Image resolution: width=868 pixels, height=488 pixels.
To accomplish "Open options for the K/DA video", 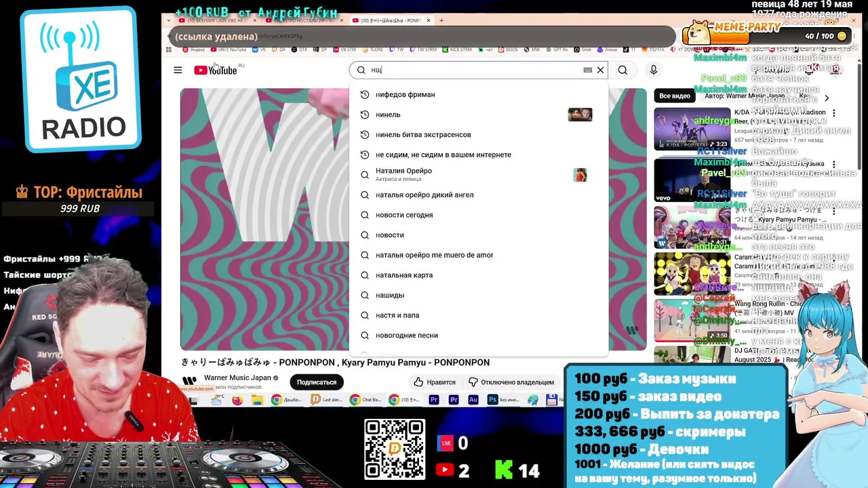I will tap(834, 113).
